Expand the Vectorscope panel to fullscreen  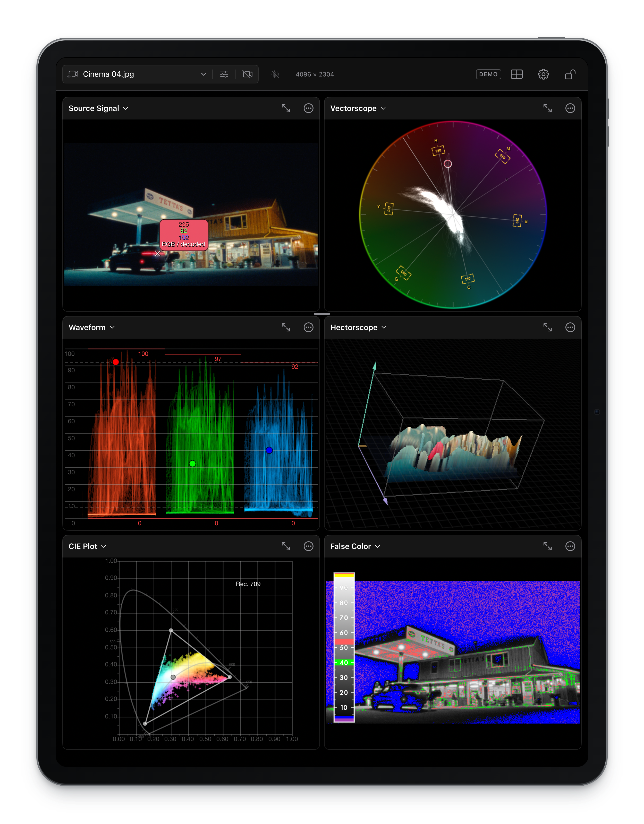click(x=547, y=108)
